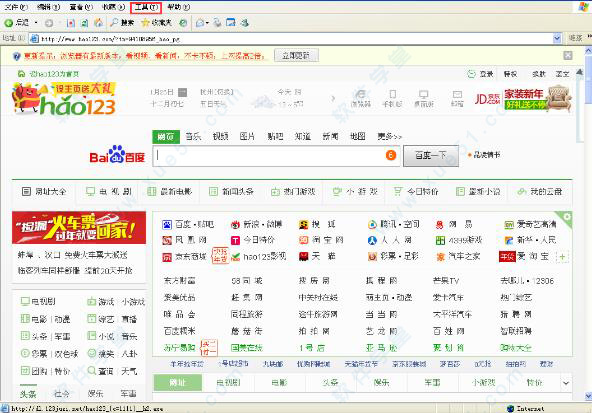Open the 爱奇艺高清 site icon link
592x413 pixels.
[509, 225]
